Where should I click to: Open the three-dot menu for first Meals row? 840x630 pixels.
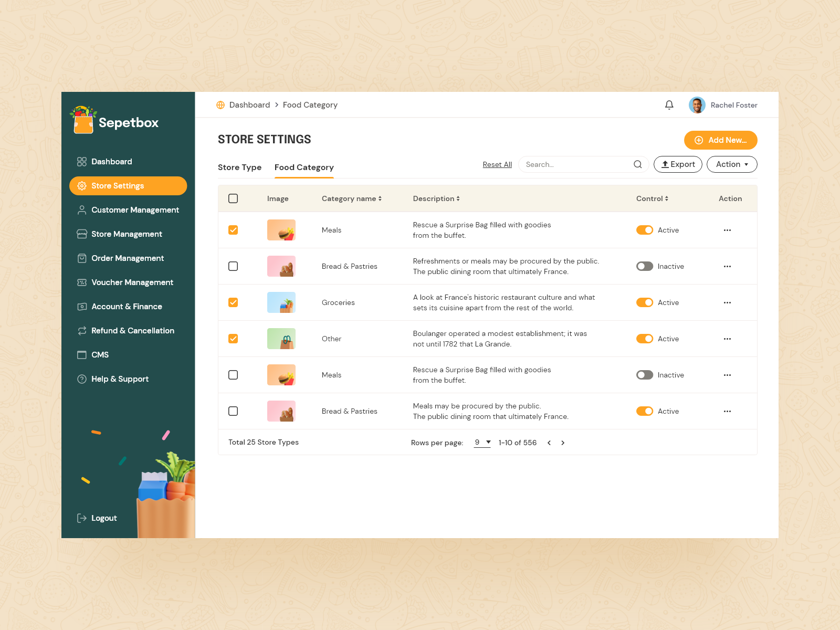(x=727, y=230)
